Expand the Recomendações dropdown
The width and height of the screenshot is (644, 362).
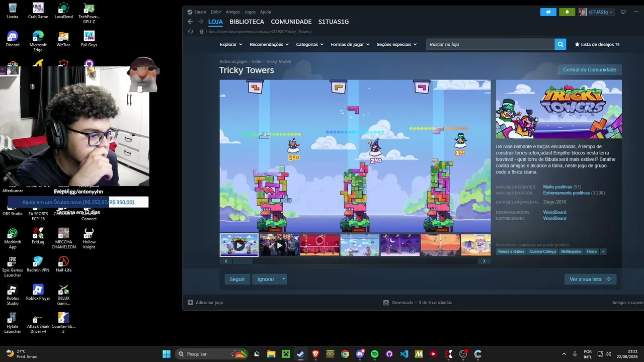point(269,44)
